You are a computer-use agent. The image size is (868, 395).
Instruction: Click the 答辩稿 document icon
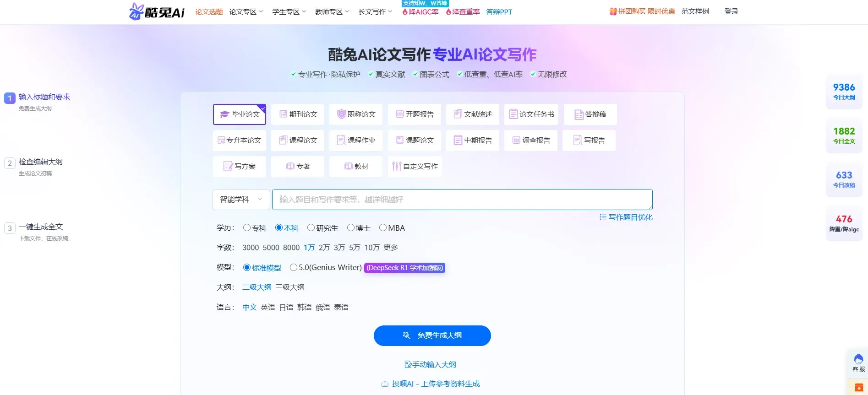pyautogui.click(x=579, y=114)
